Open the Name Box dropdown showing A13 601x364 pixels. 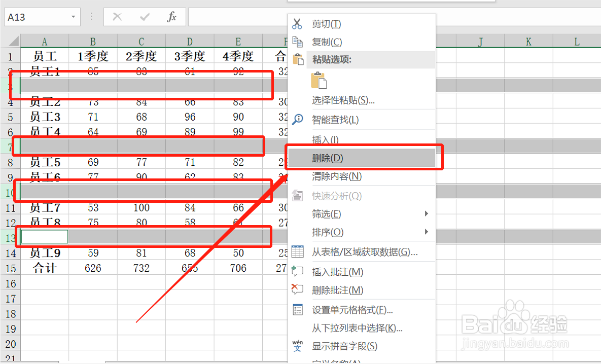73,17
